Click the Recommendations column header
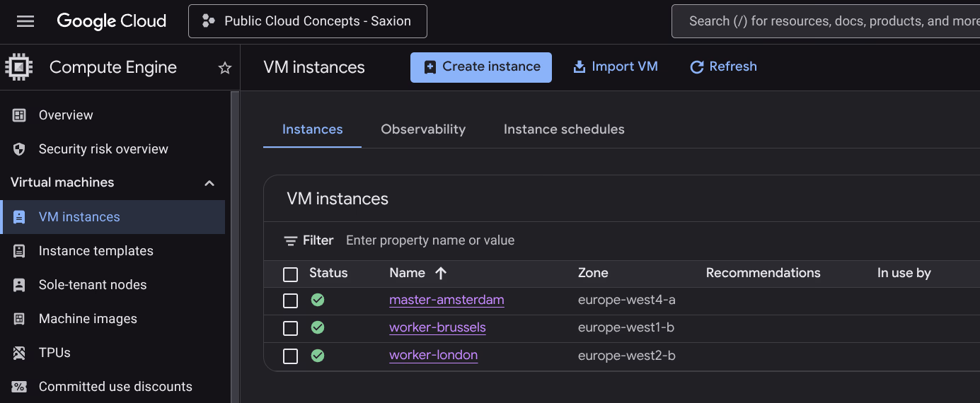The image size is (980, 403). (763, 273)
